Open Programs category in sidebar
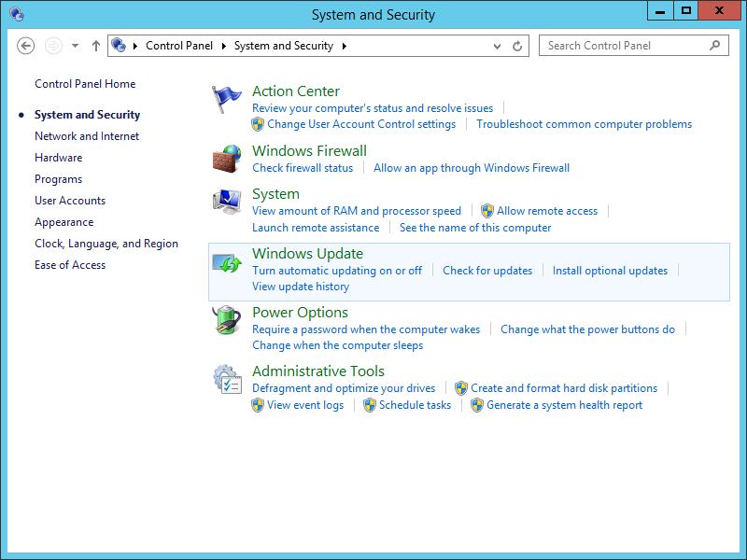The image size is (747, 560). pos(58,179)
